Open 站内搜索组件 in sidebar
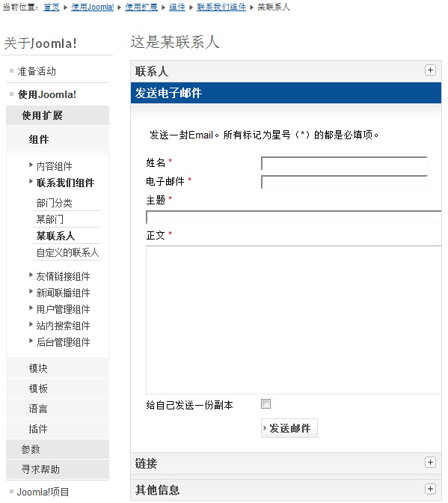Screen dimensions: 448x503 pos(63,326)
